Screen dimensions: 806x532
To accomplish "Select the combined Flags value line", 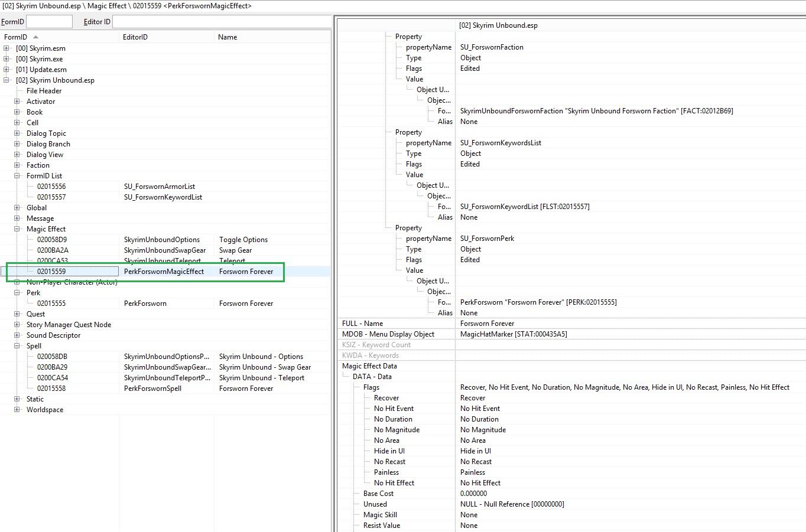I will click(625, 387).
